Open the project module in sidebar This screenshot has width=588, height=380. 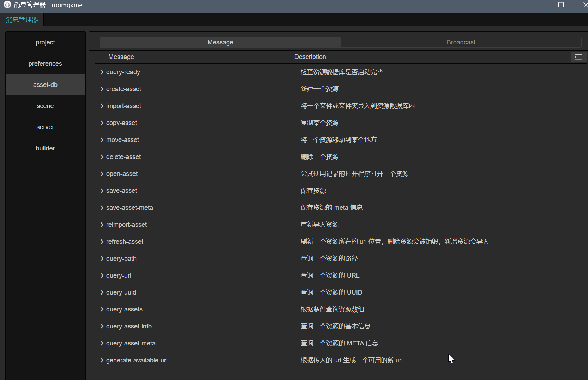[x=45, y=42]
